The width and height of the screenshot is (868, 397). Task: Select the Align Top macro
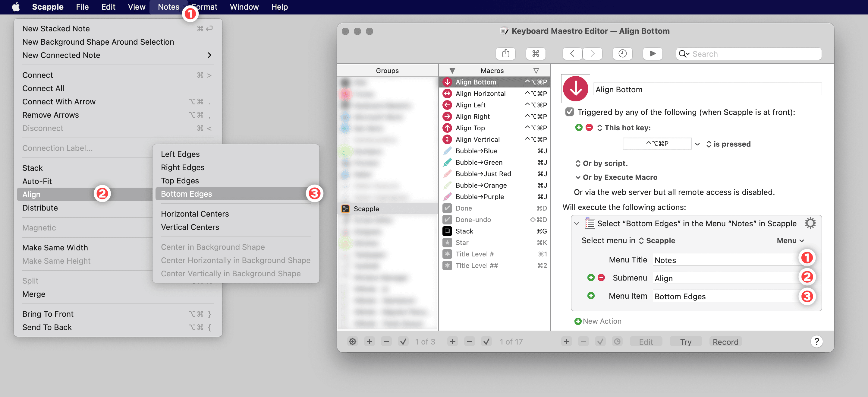(x=494, y=128)
